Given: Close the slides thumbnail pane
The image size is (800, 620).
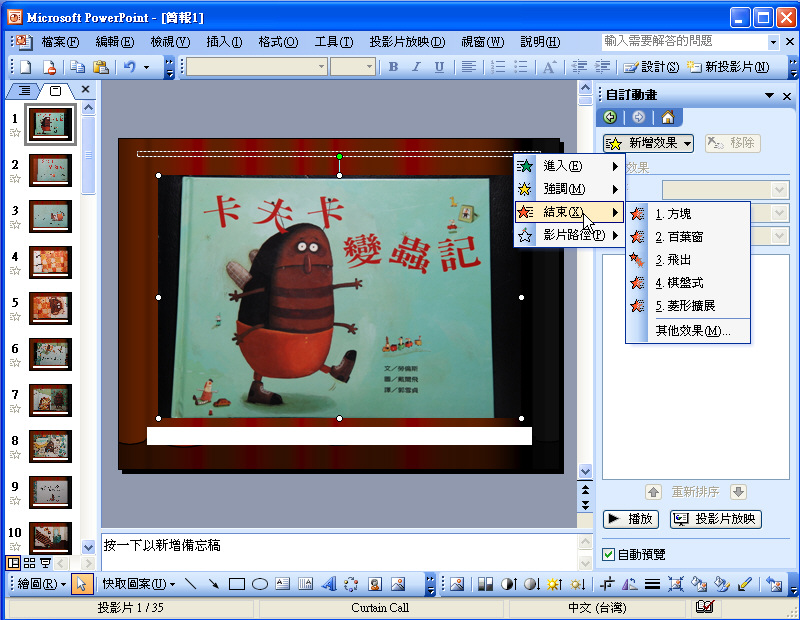Looking at the screenshot, I should click(x=85, y=89).
